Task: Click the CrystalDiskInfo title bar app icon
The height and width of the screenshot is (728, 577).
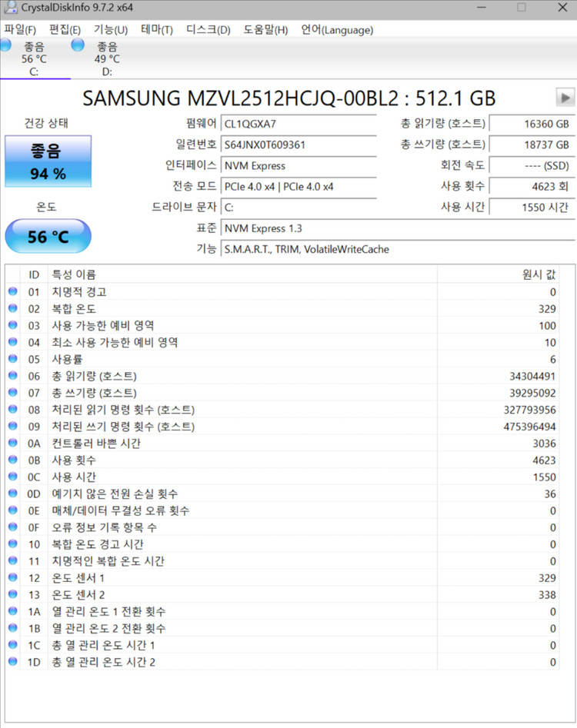Action: (x=10, y=7)
